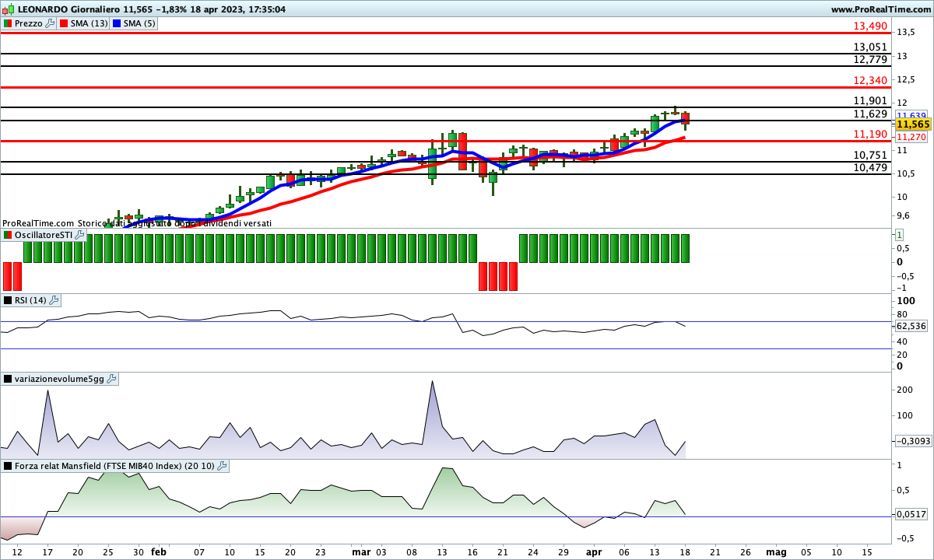Image resolution: width=934 pixels, height=560 pixels.
Task: Click the blue SMA (5) color swatch
Action: (118, 23)
